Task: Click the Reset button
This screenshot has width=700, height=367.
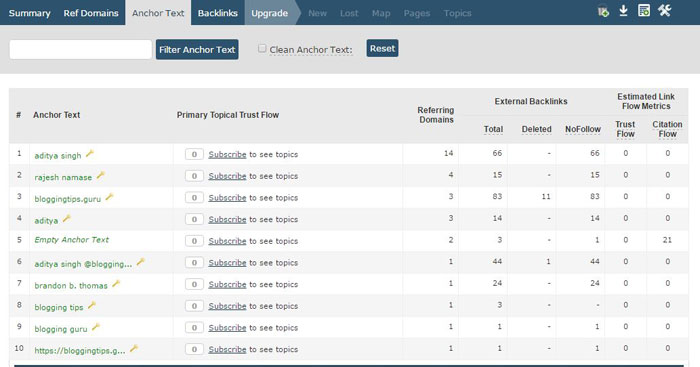Action: [382, 48]
